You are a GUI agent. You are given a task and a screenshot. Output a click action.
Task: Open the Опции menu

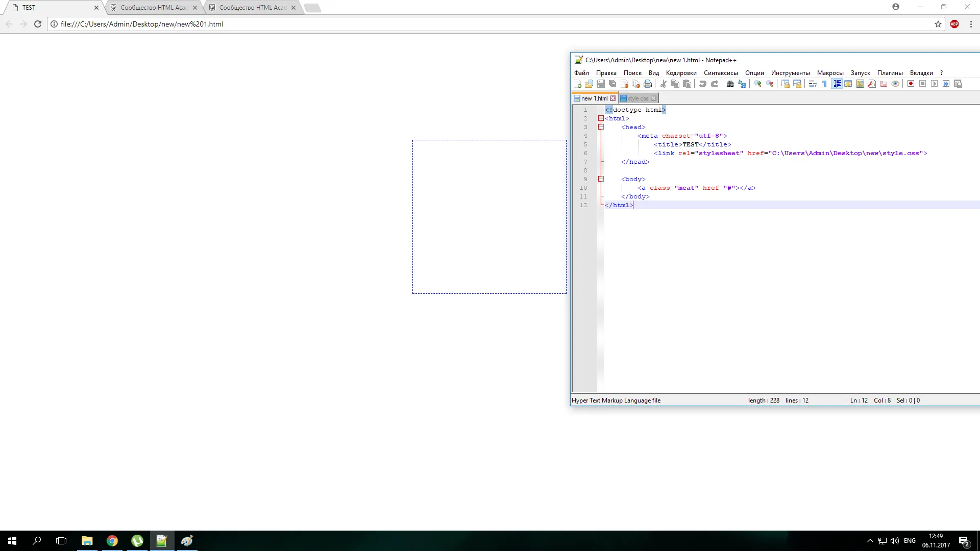(x=754, y=73)
